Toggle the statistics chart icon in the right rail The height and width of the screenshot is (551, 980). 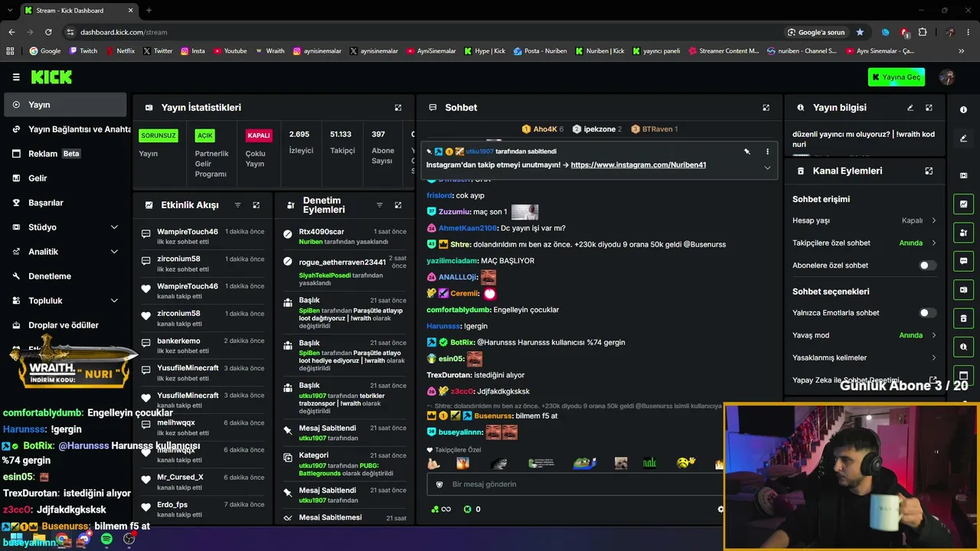[x=963, y=204]
